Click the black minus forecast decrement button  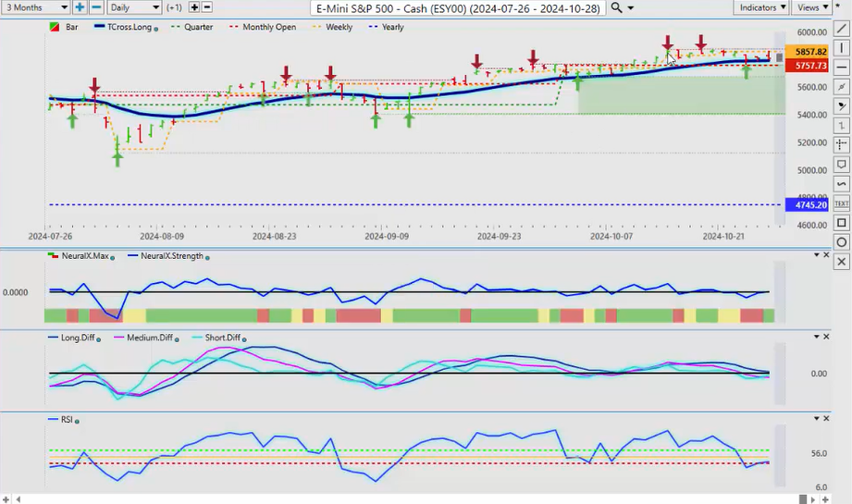point(207,7)
